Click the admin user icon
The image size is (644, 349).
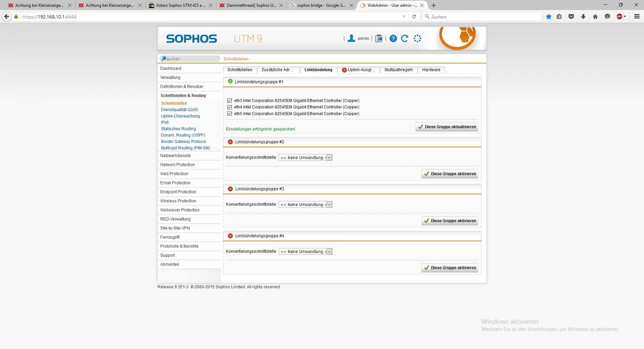point(351,38)
